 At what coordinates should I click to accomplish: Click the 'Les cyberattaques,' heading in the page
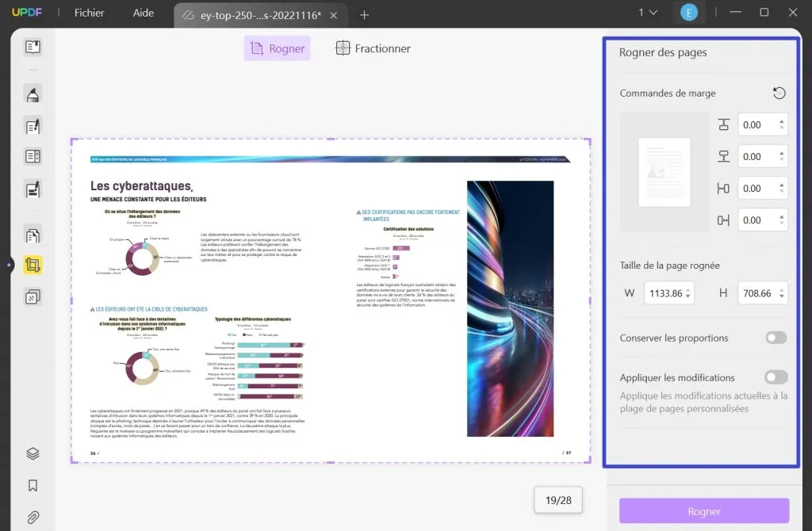click(142, 185)
